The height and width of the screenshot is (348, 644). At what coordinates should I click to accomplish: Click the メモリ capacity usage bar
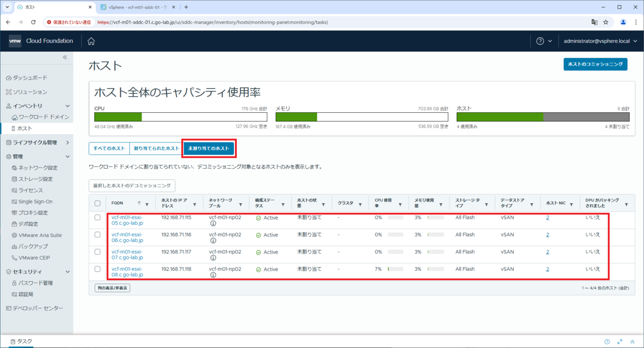(362, 117)
